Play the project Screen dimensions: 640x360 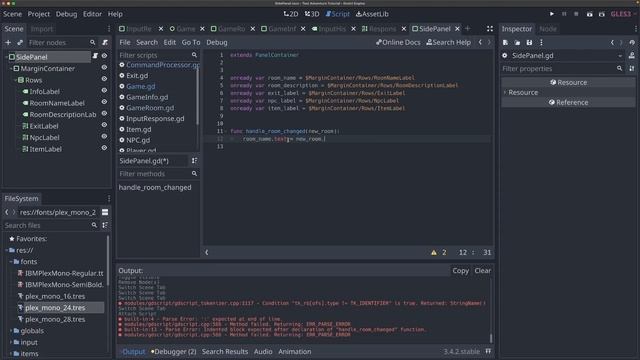(552, 14)
